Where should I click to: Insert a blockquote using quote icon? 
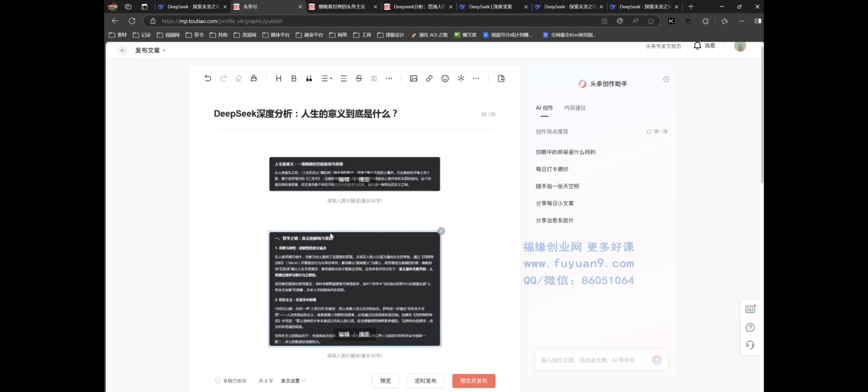pyautogui.click(x=309, y=79)
